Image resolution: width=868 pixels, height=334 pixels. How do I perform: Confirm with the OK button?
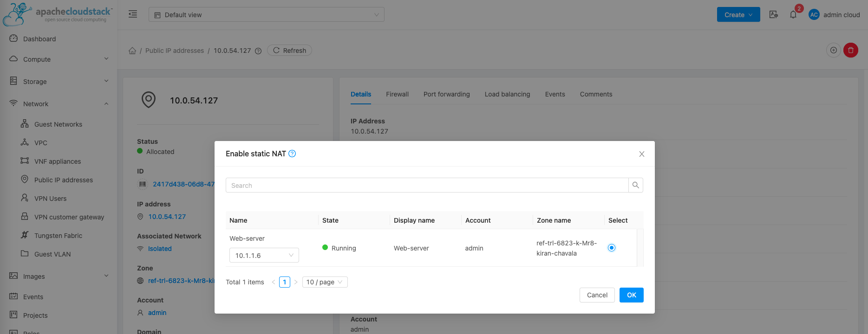(x=632, y=295)
